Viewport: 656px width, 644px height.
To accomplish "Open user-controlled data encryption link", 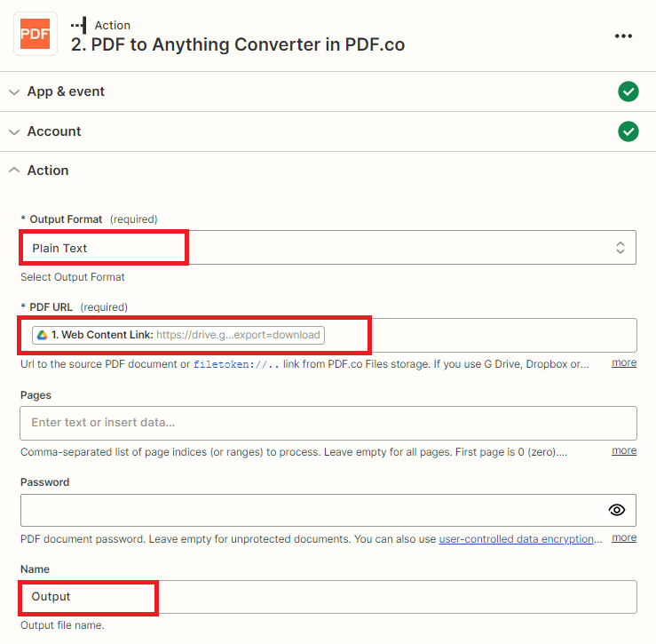I will 516,539.
